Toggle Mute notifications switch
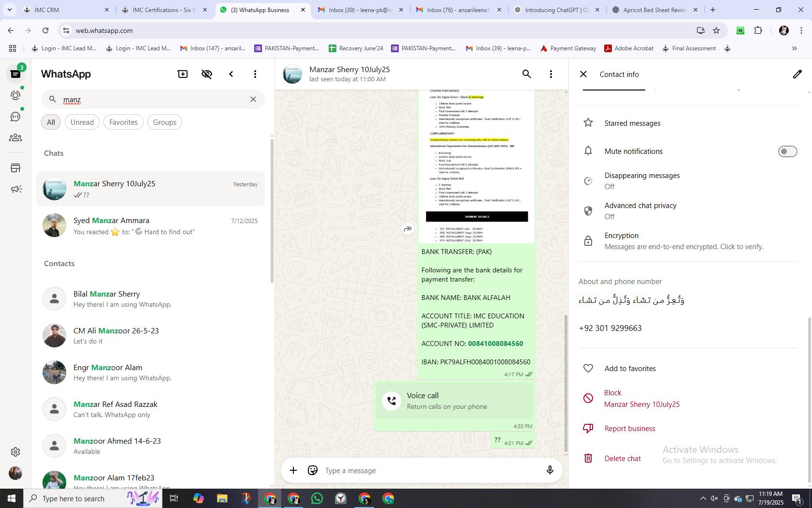This screenshot has height=508, width=812. [x=787, y=151]
